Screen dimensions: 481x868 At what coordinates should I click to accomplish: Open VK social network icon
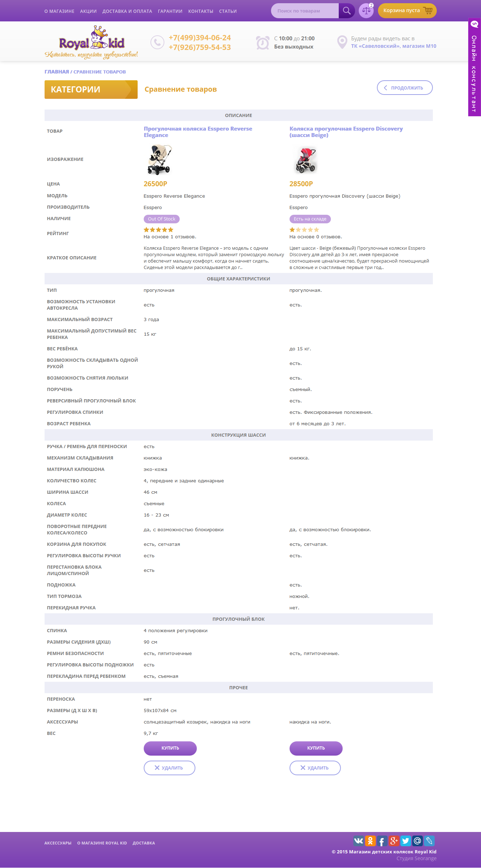pyautogui.click(x=358, y=841)
